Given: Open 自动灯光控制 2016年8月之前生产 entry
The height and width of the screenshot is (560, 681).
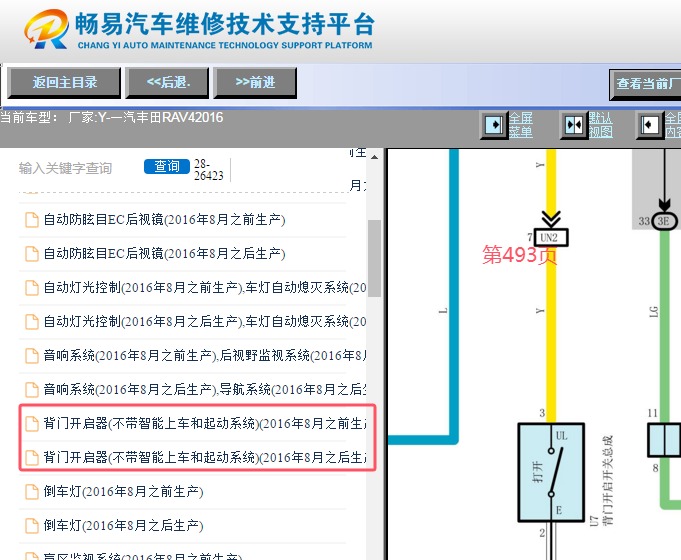Looking at the screenshot, I should tap(205, 287).
